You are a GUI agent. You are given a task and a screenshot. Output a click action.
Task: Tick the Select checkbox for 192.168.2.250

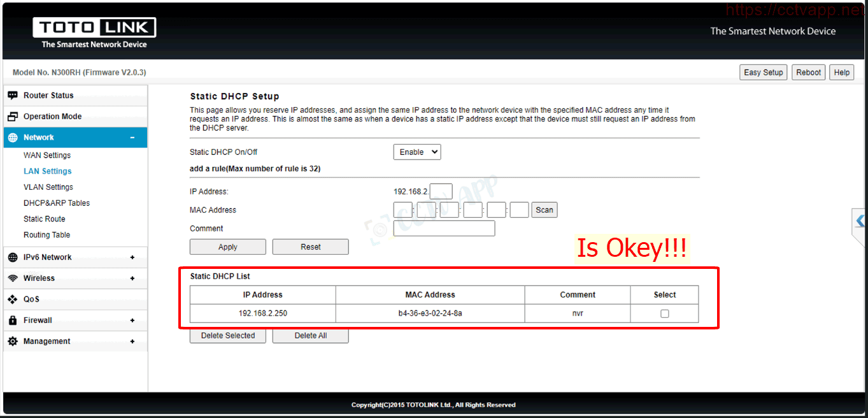(x=664, y=313)
